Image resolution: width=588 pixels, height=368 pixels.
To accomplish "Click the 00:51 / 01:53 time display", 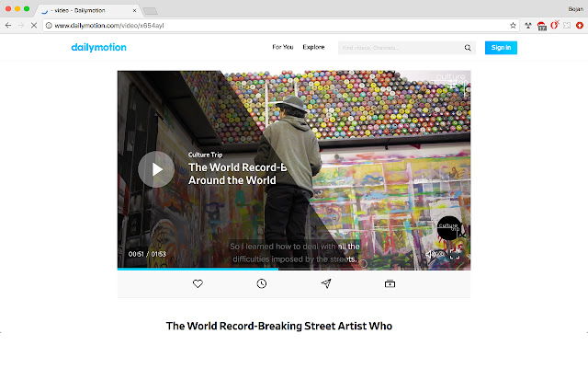I will (147, 254).
